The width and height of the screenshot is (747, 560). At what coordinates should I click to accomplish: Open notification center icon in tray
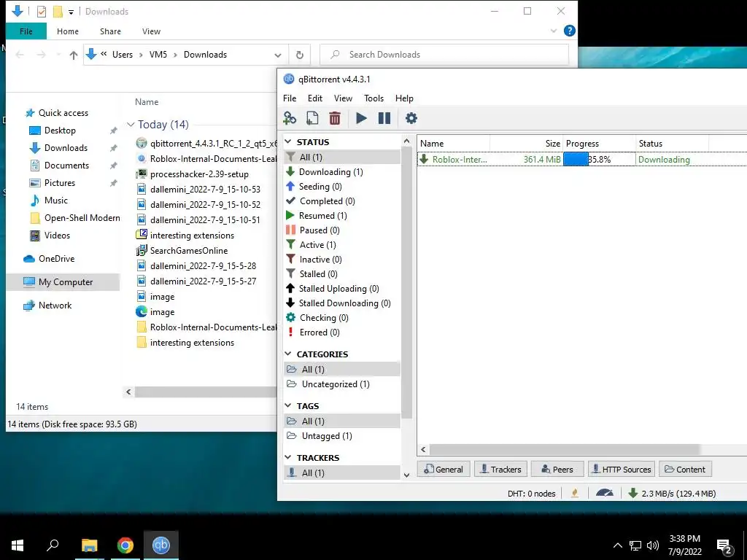pos(724,546)
